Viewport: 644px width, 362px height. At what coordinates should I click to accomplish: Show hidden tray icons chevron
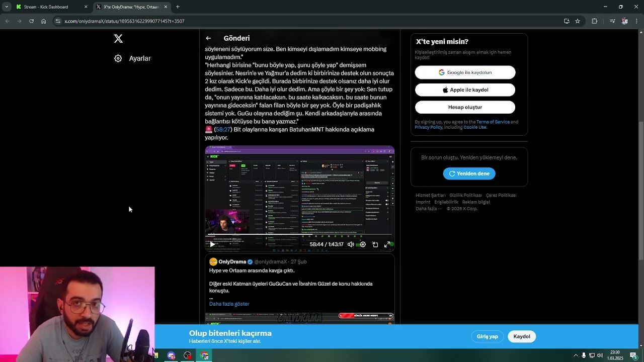[x=576, y=355]
